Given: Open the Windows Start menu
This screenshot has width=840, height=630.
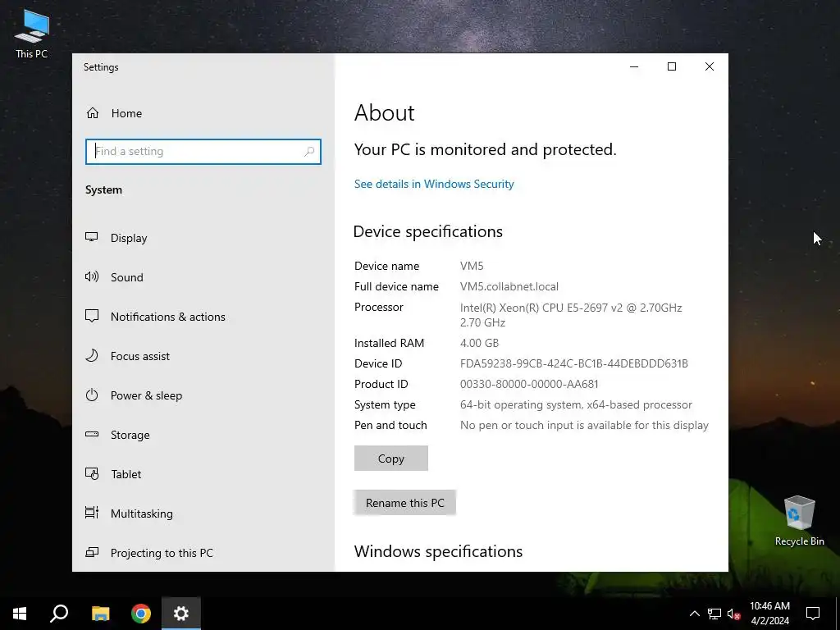Looking at the screenshot, I should pyautogui.click(x=20, y=614).
